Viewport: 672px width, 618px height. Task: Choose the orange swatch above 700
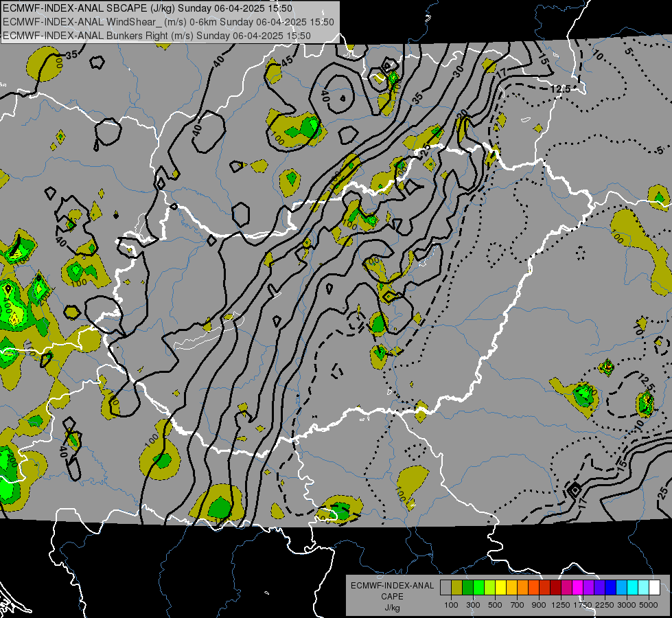[523, 587]
